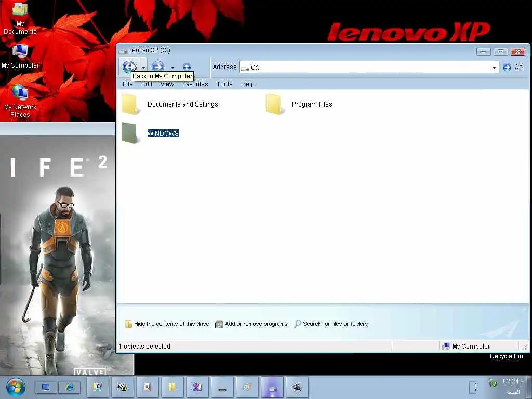Click the drive icon inside the Address field

pyautogui.click(x=245, y=68)
